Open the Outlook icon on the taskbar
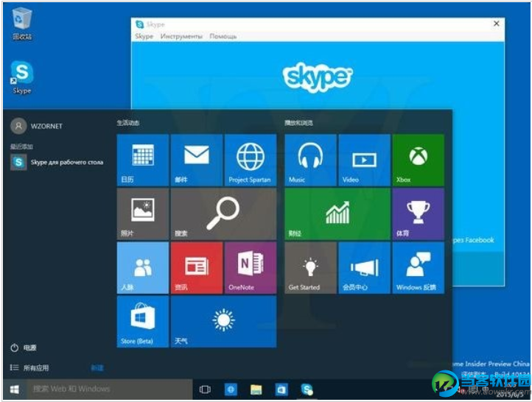The height and width of the screenshot is (402, 532). click(x=281, y=389)
